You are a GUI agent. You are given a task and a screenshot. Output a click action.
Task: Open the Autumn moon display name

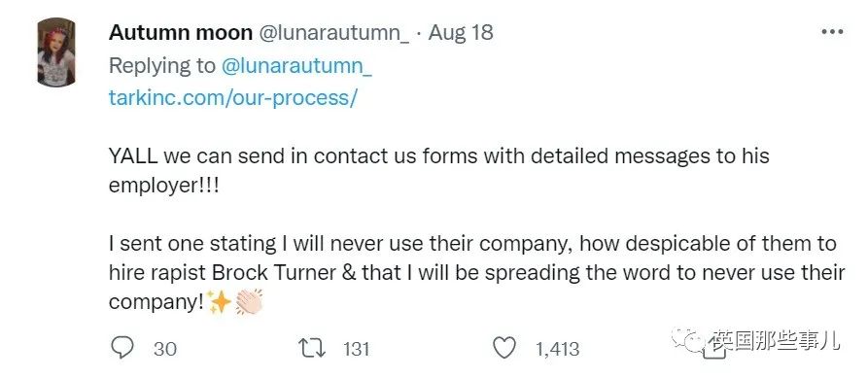coord(181,33)
